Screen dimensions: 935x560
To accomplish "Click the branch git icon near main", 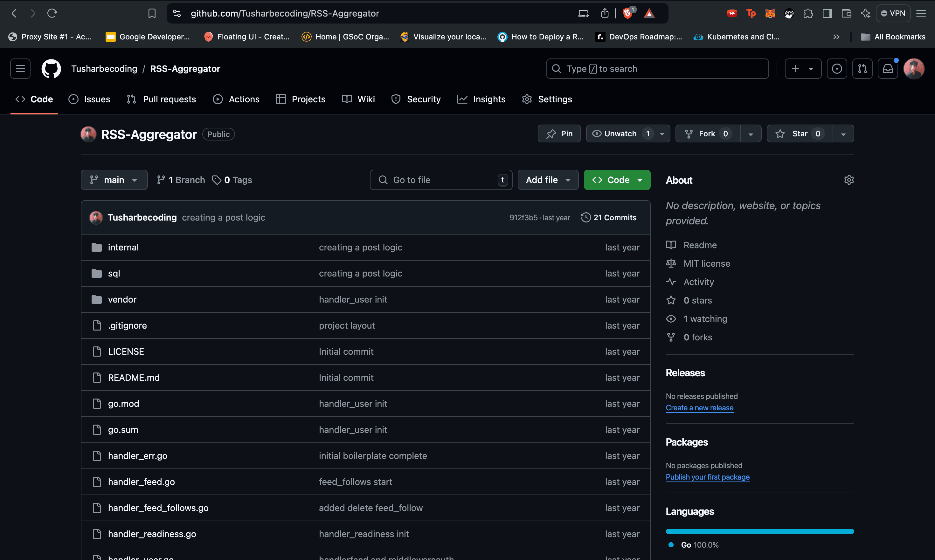I will 94,179.
